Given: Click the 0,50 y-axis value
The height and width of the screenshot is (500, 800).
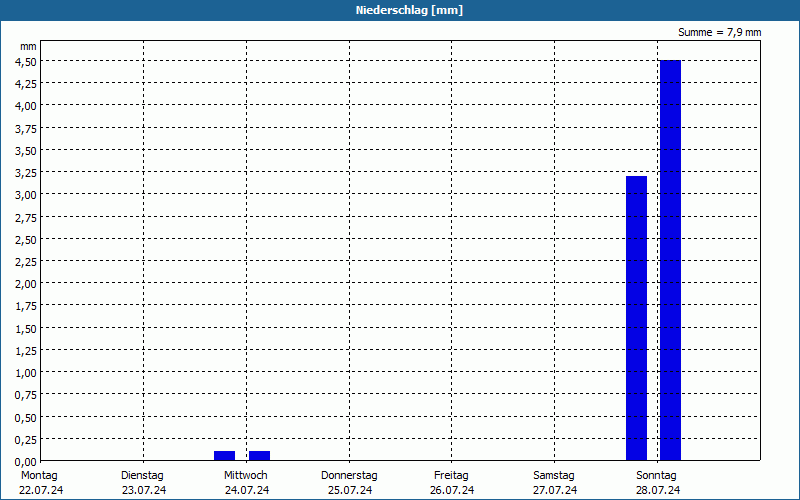Looking at the screenshot, I should click(26, 417).
